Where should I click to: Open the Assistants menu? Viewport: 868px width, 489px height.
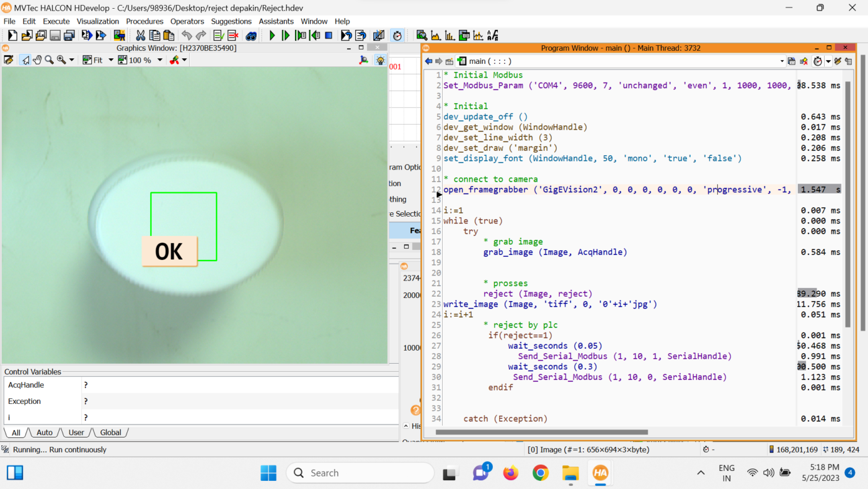coord(277,21)
